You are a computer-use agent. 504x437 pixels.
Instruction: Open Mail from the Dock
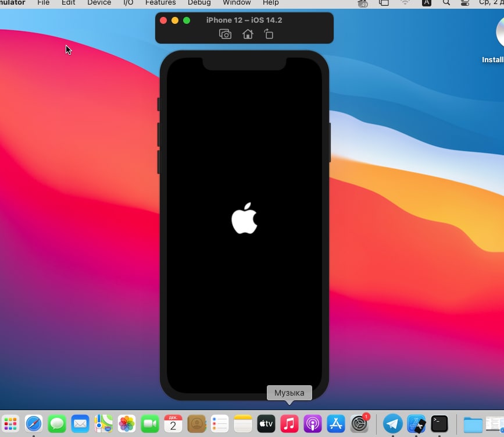(80, 424)
